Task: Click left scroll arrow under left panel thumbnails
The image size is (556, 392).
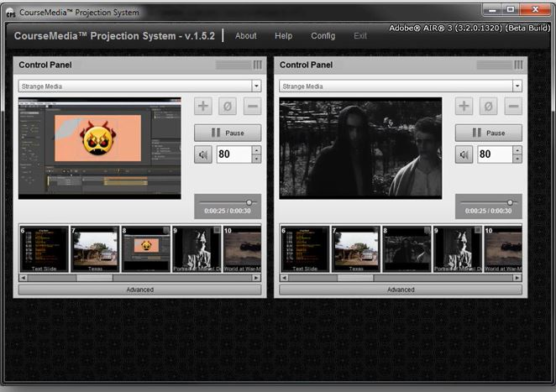Action: click(24, 278)
